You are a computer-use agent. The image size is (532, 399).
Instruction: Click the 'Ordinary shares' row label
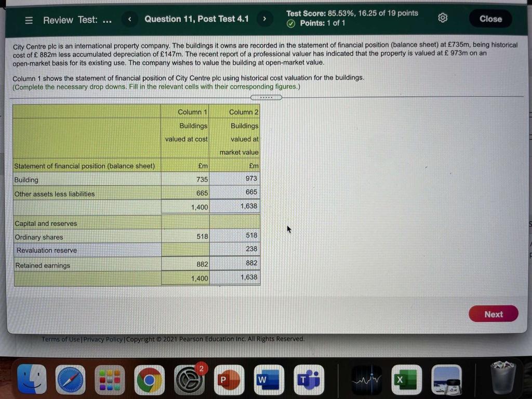pyautogui.click(x=39, y=237)
